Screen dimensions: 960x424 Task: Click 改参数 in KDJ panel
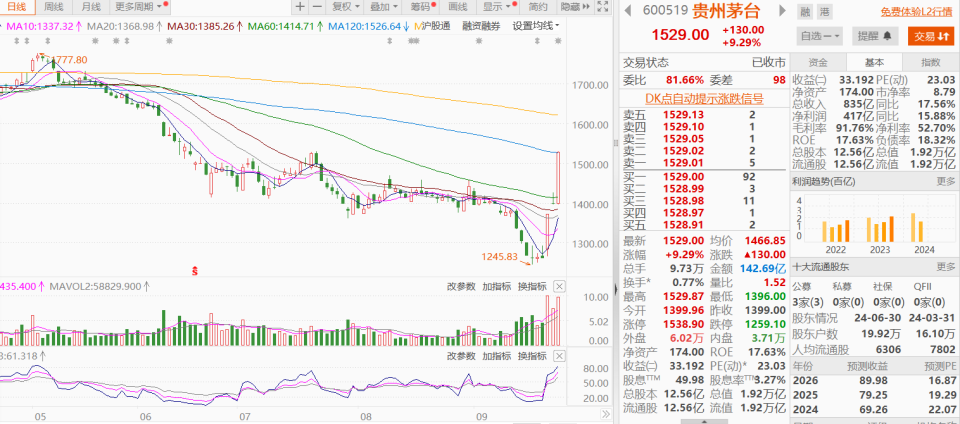pos(461,355)
